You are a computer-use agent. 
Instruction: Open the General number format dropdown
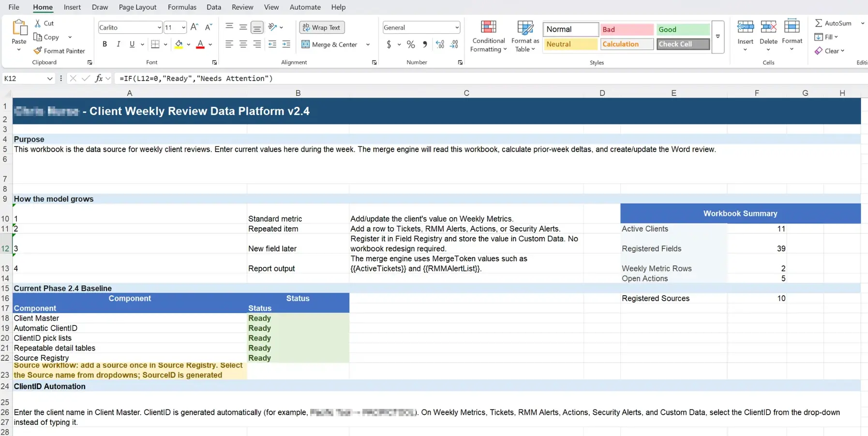pos(457,28)
